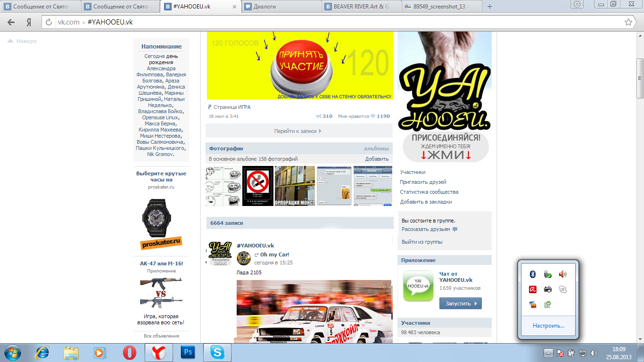Click the browser back arrow

[x=11, y=22]
